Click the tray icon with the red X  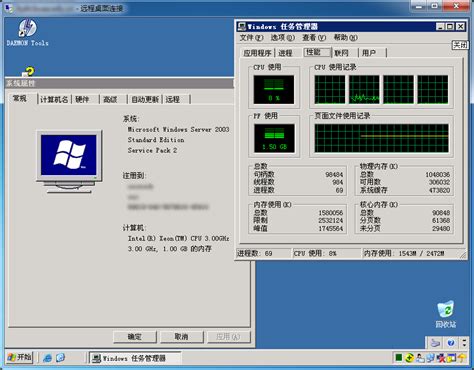441,358
